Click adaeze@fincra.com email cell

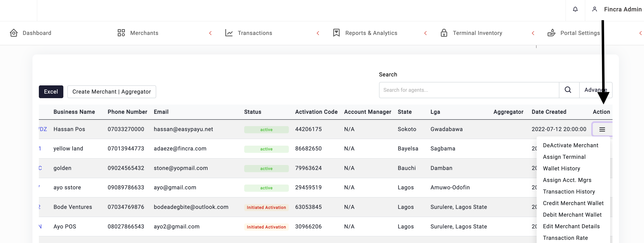[x=180, y=148]
